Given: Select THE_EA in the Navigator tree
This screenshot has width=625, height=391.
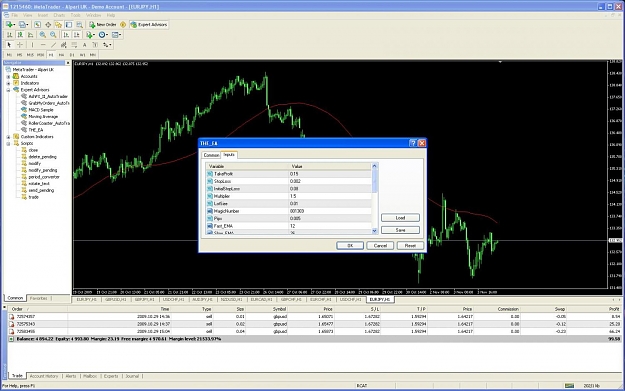Looking at the screenshot, I should (35, 130).
